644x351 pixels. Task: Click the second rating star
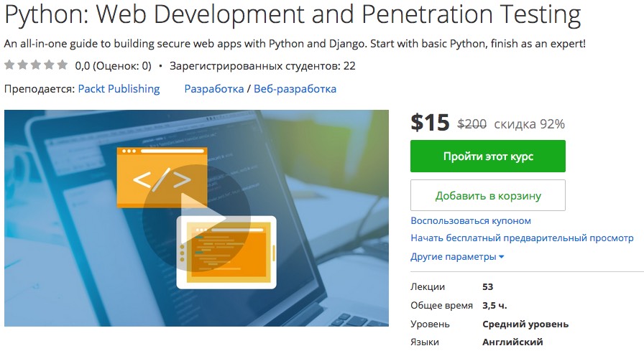pos(22,65)
